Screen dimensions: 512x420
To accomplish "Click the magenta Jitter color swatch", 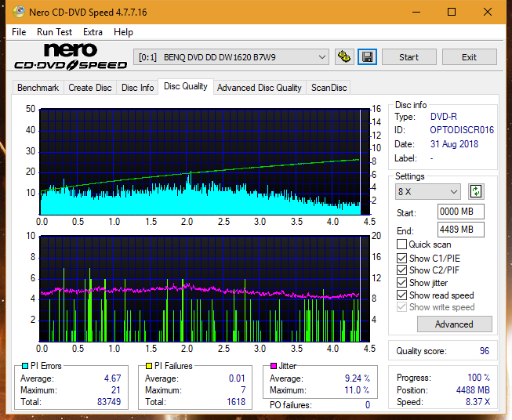I will click(x=274, y=366).
